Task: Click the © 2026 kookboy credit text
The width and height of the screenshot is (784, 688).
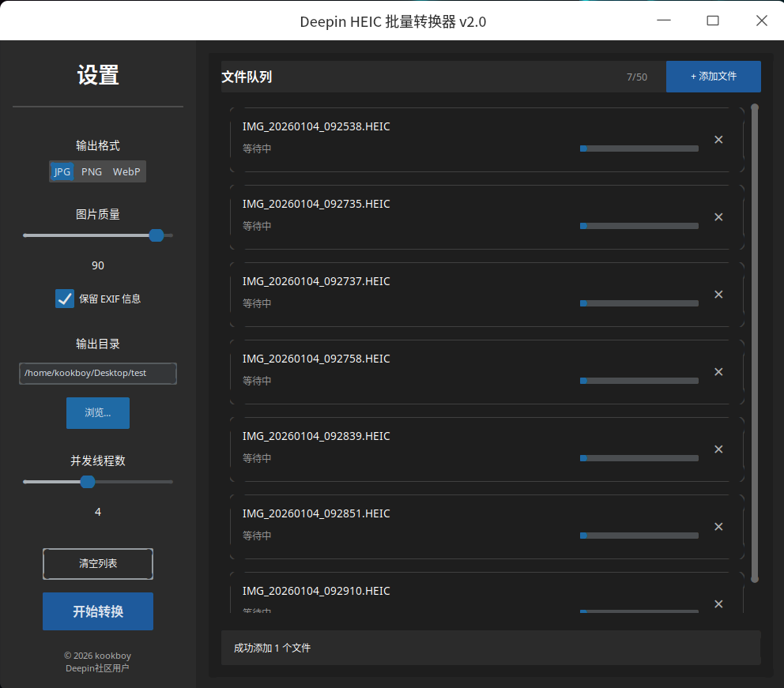Action: 97,656
